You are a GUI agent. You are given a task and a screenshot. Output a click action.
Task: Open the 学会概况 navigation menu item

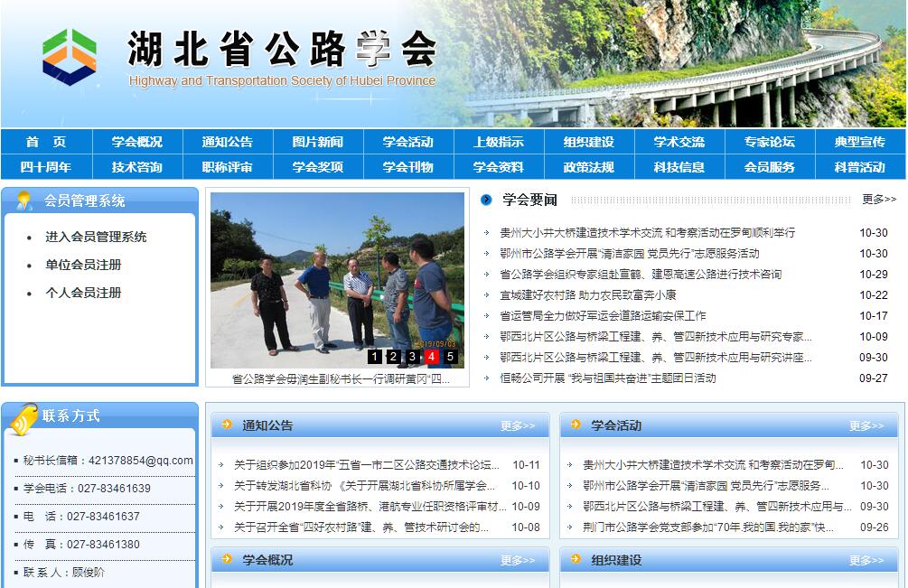pos(137,142)
